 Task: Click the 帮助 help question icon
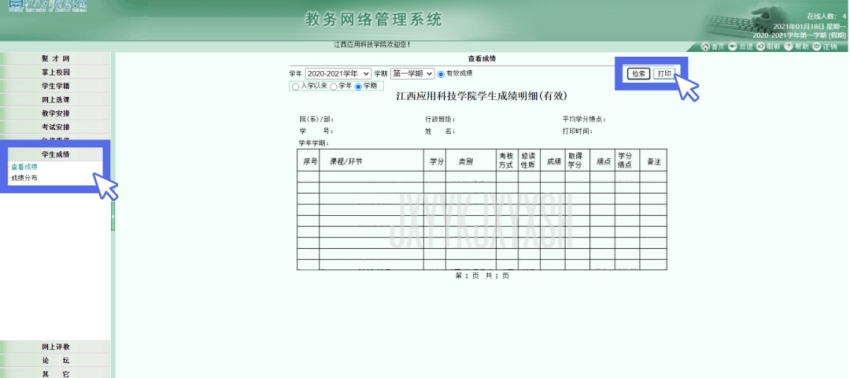(789, 47)
